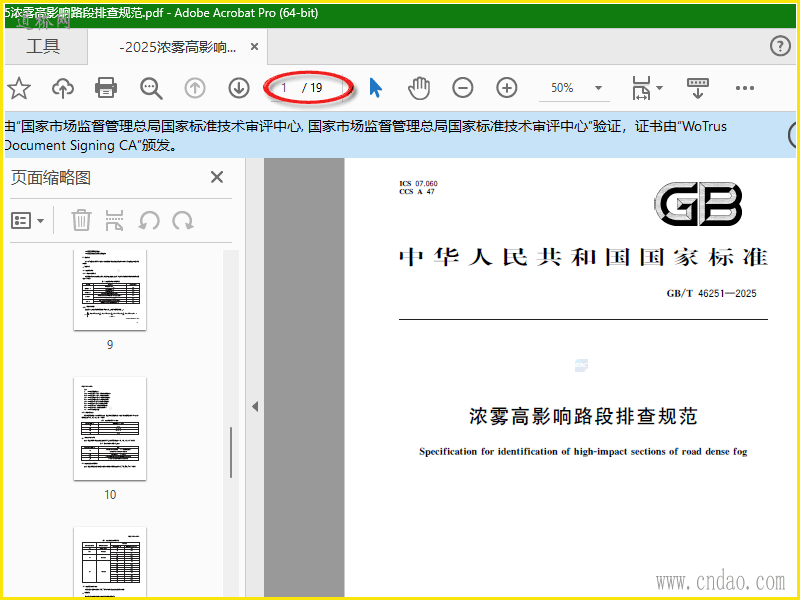The width and height of the screenshot is (800, 600).
Task: Close the document tab
Action: 254,47
